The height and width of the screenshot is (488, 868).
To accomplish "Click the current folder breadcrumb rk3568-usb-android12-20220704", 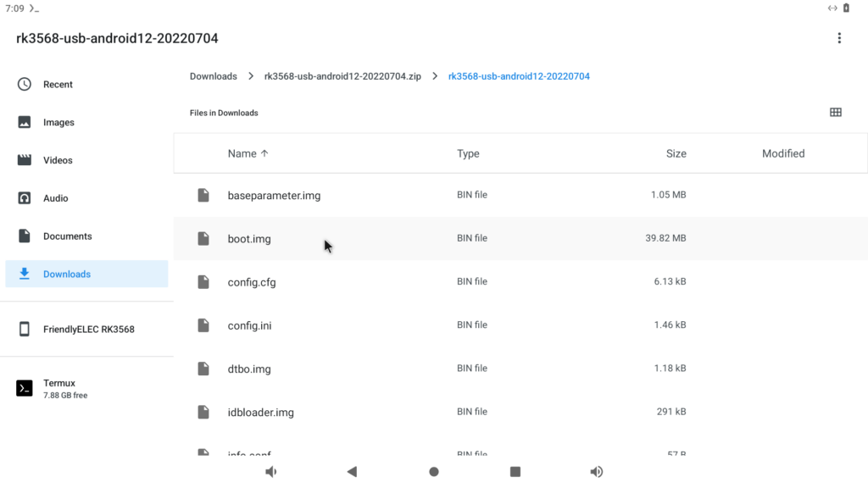I will click(x=519, y=76).
